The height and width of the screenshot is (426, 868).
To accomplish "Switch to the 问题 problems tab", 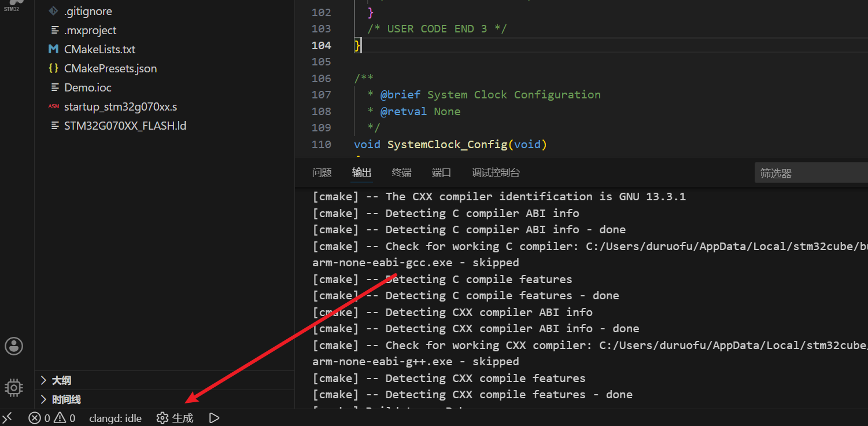I will coord(322,172).
